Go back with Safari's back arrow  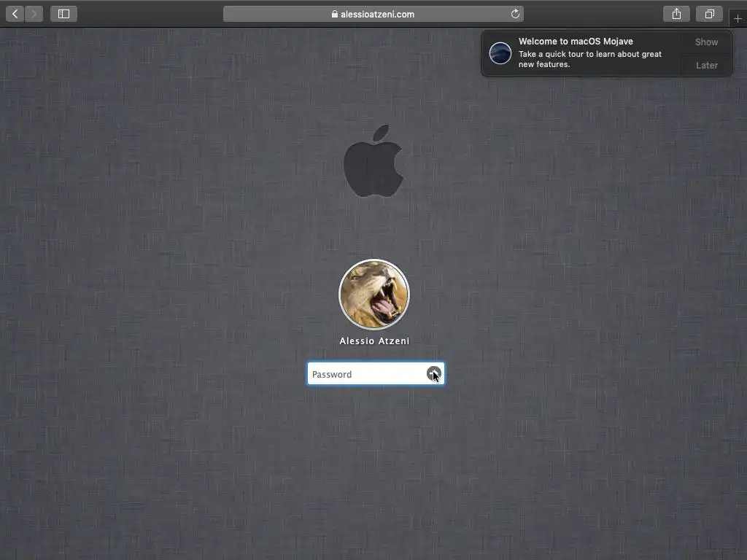pos(15,14)
